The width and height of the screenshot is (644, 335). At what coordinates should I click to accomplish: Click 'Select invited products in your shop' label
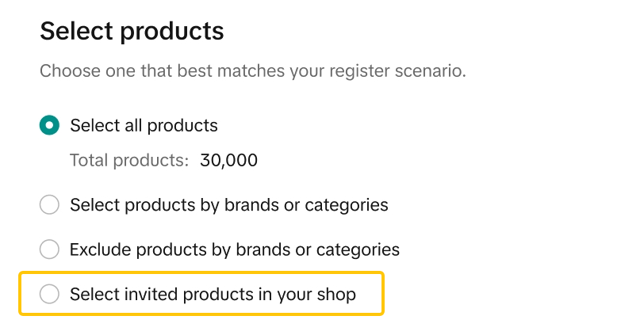pyautogui.click(x=213, y=295)
